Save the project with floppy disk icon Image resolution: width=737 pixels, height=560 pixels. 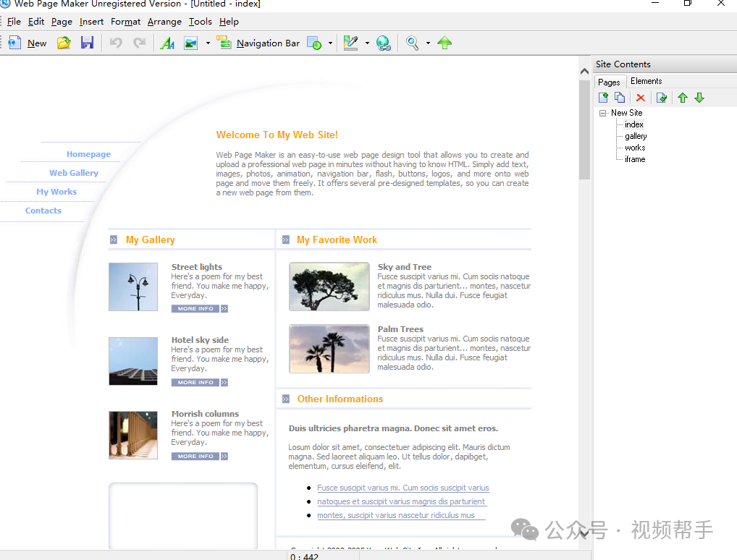click(88, 43)
